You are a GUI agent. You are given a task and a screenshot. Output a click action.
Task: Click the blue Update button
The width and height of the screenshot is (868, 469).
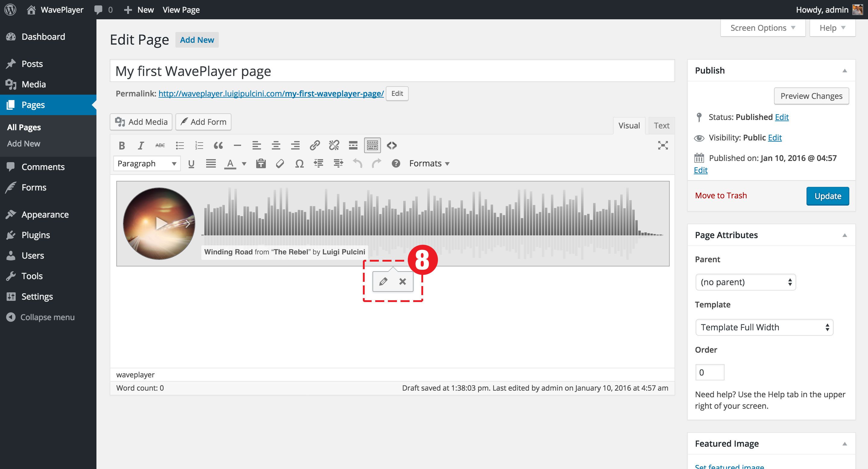tap(827, 196)
